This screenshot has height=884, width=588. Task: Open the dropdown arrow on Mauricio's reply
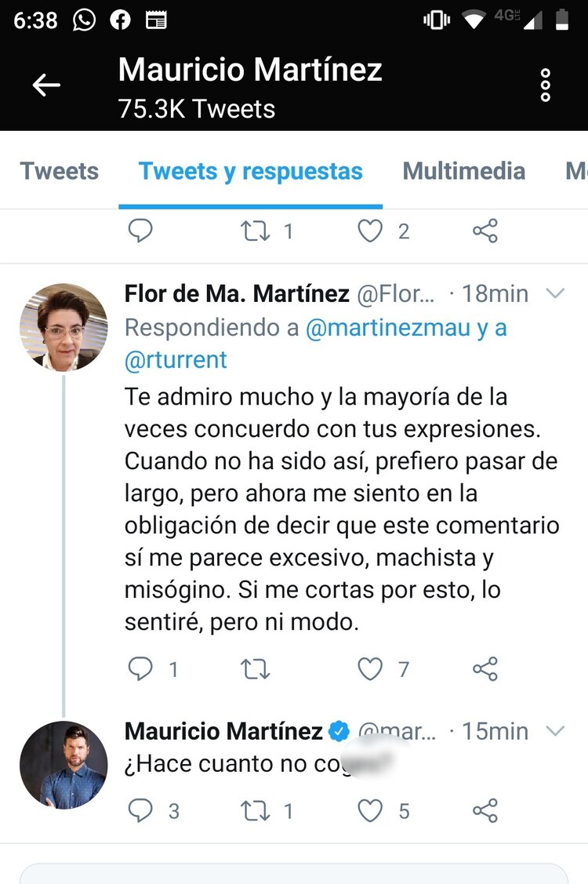coord(556,731)
